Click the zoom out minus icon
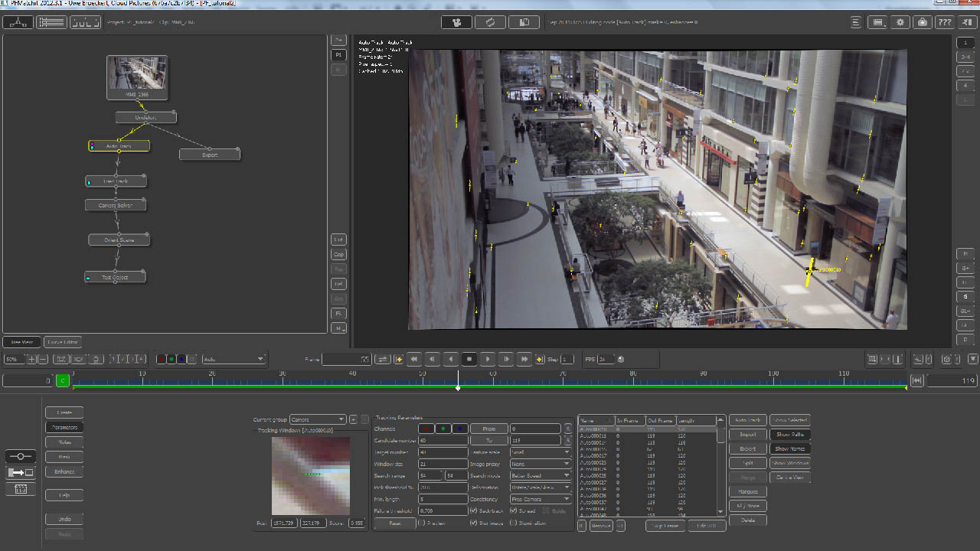Screen dimensions: 980x551 pyautogui.click(x=43, y=359)
